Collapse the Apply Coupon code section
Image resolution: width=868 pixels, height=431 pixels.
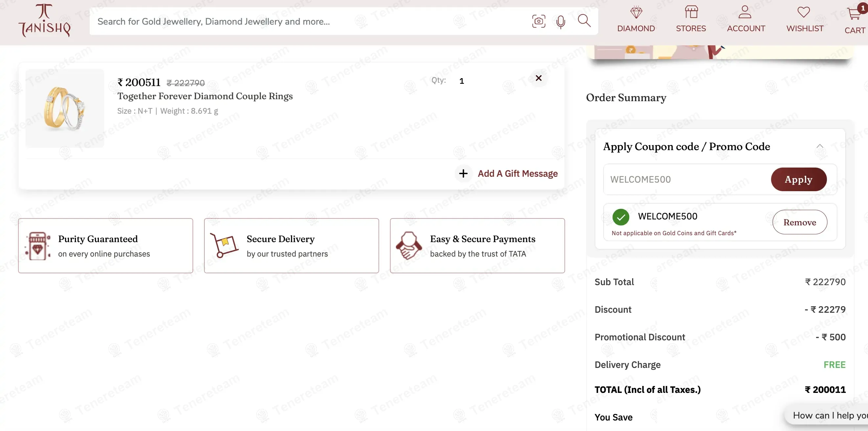(x=819, y=146)
